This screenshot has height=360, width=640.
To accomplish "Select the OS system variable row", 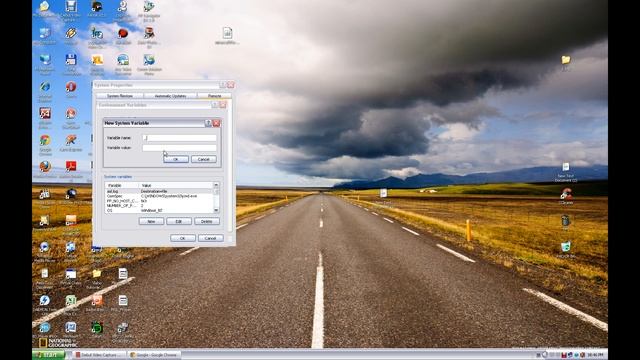I will (159, 211).
